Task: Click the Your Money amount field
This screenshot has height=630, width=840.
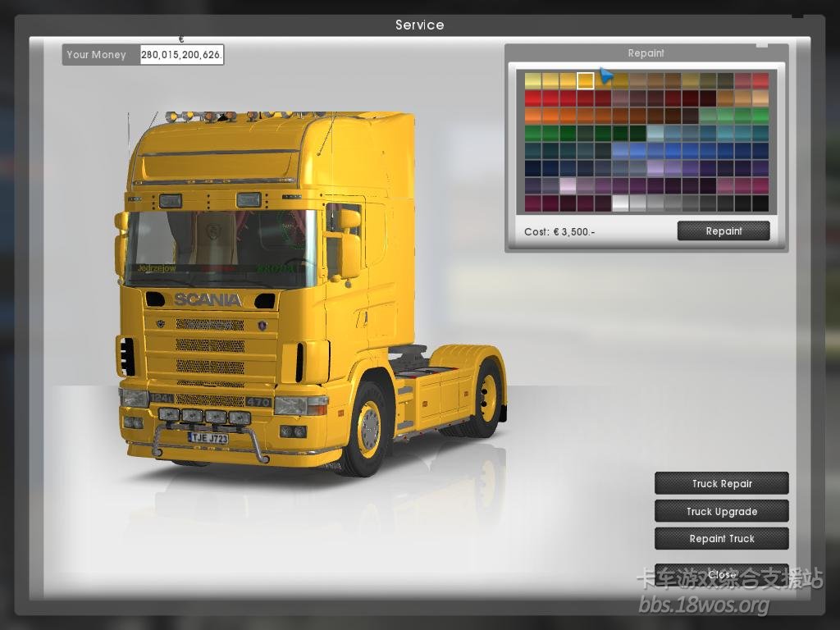Action: coord(181,55)
